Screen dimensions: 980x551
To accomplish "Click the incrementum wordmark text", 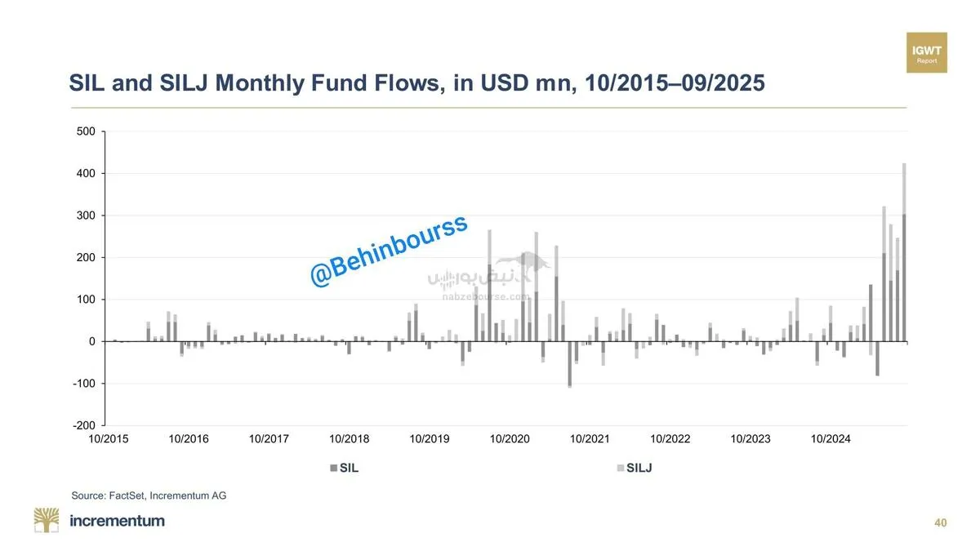I will [118, 521].
